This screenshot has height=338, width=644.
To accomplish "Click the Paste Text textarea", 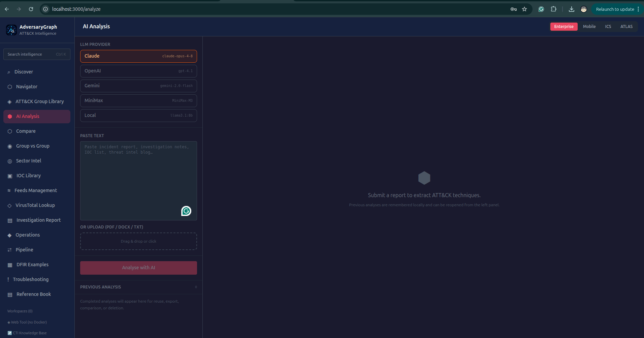I will click(138, 181).
